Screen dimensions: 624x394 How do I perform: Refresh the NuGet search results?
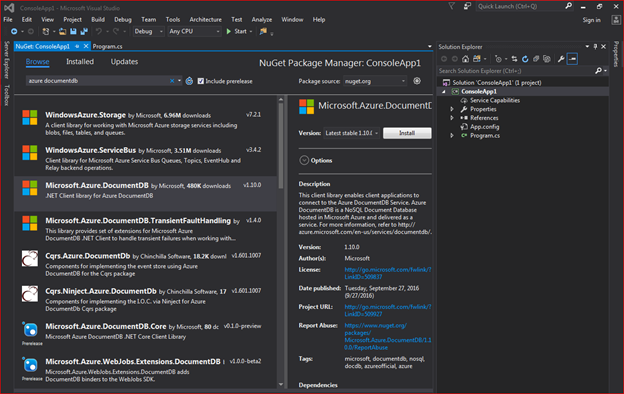pyautogui.click(x=189, y=81)
